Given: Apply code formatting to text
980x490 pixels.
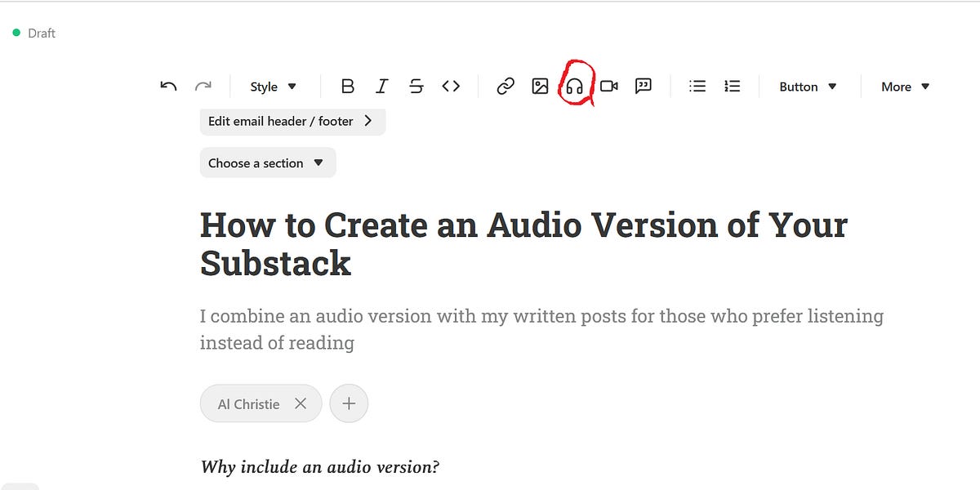Looking at the screenshot, I should coord(451,86).
